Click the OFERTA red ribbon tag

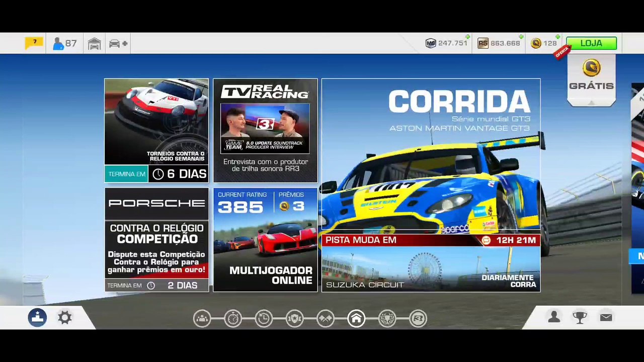coord(562,52)
